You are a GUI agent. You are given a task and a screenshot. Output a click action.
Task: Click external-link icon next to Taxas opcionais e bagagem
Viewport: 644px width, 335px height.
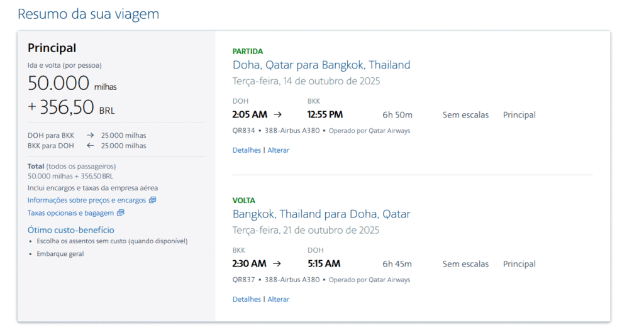[120, 212]
